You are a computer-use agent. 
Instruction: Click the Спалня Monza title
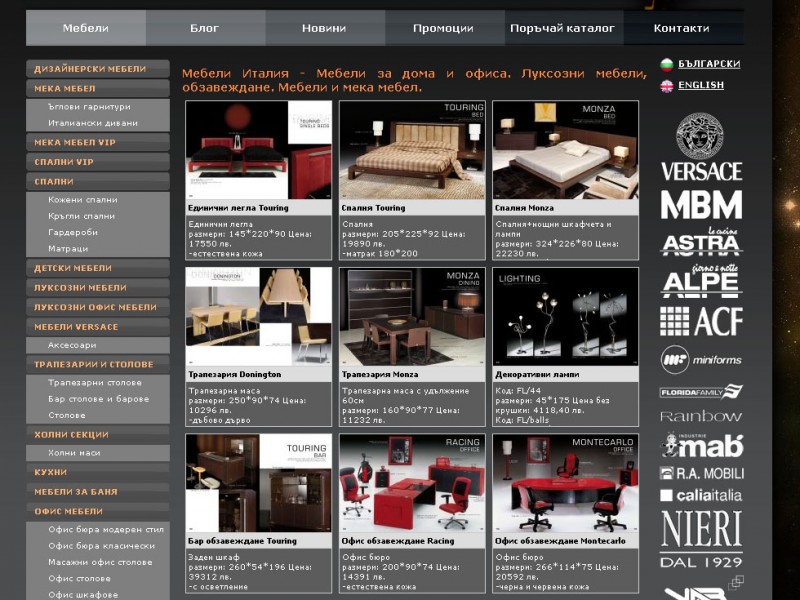pos(524,208)
